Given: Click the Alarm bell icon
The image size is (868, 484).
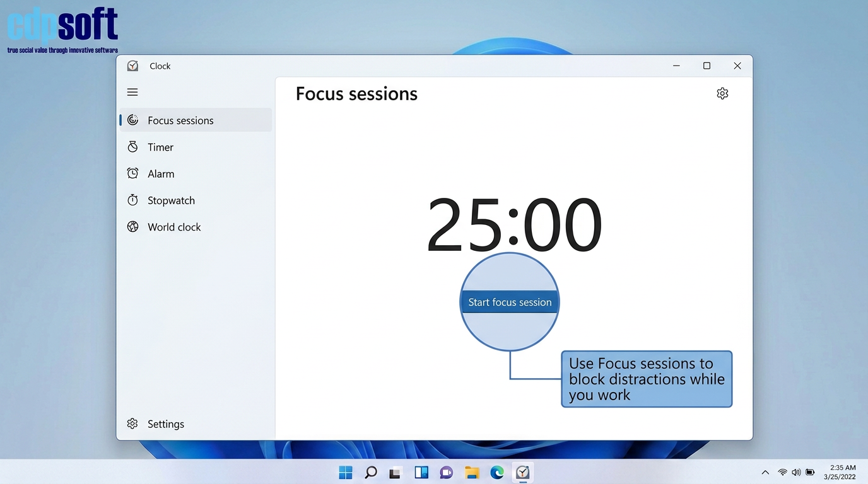Looking at the screenshot, I should coord(132,173).
